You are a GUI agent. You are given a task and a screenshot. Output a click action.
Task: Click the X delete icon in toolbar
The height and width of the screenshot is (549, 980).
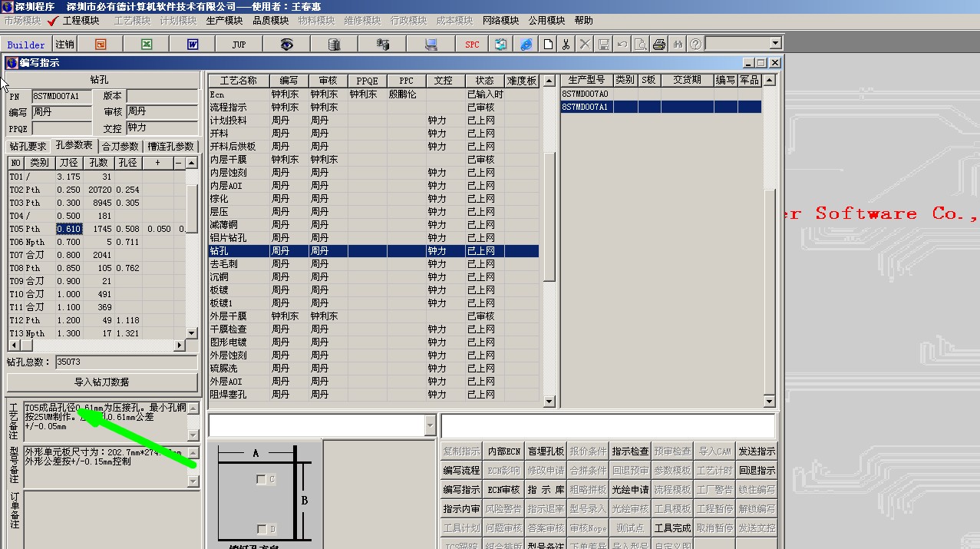click(585, 45)
